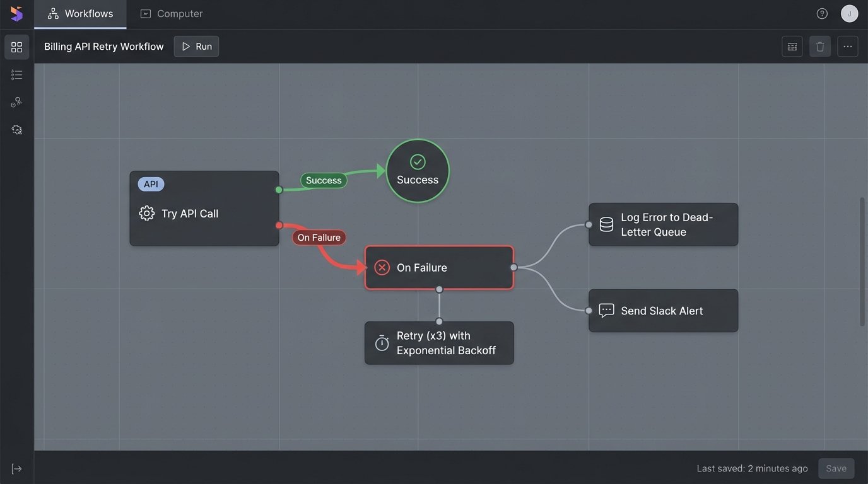Switch to table view with the grid toolbar icon

click(792, 46)
